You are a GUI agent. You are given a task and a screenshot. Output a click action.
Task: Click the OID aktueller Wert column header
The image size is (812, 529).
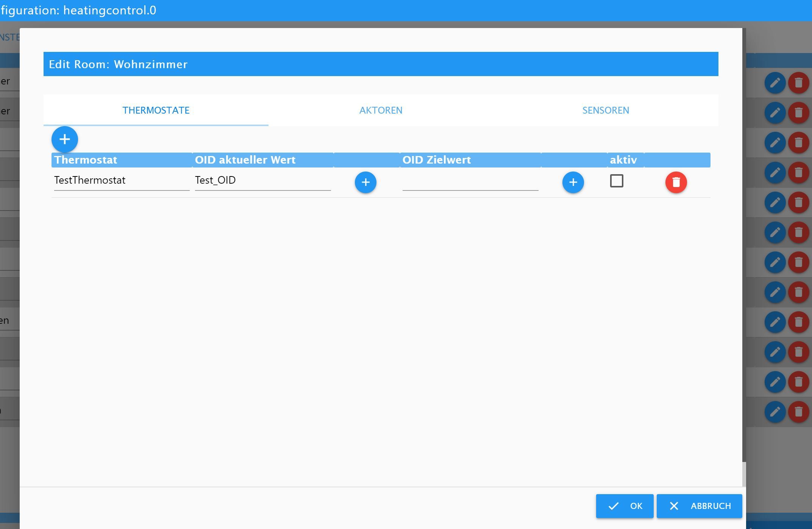(x=263, y=160)
